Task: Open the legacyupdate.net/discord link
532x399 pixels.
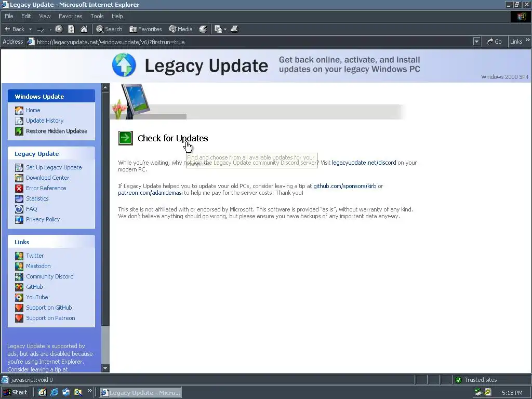Action: [x=364, y=163]
